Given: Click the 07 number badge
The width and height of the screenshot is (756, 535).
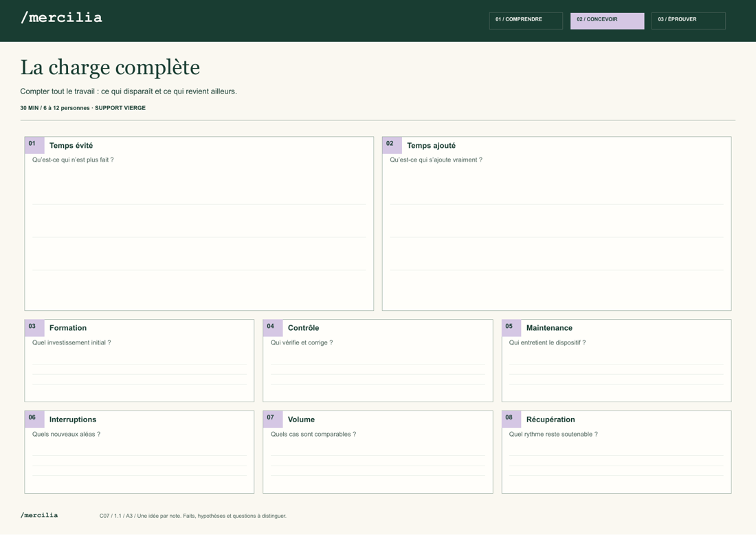Looking at the screenshot, I should pos(273,419).
